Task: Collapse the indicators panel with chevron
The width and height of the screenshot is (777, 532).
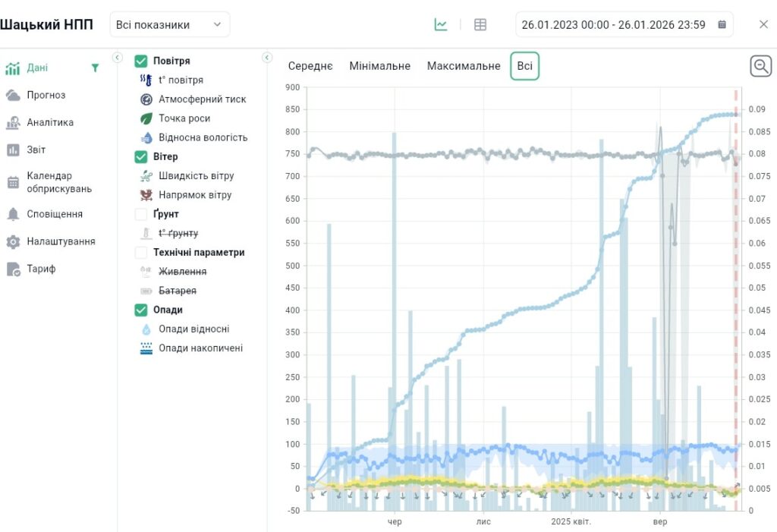Action: click(267, 57)
